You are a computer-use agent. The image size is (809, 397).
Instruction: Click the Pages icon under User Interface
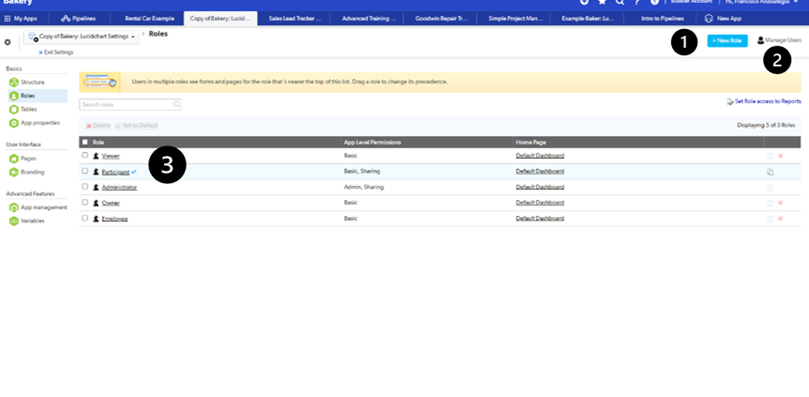14,159
